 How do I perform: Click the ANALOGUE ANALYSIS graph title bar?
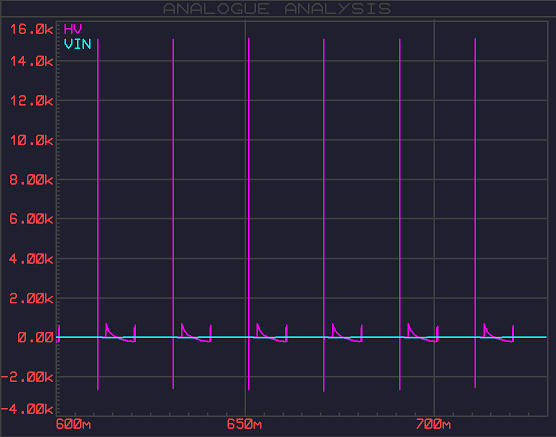(x=277, y=9)
